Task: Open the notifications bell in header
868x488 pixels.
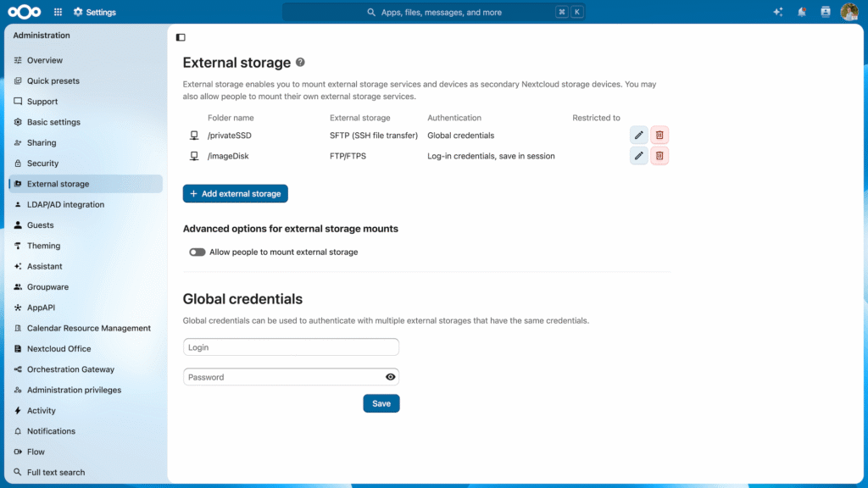Action: point(802,12)
